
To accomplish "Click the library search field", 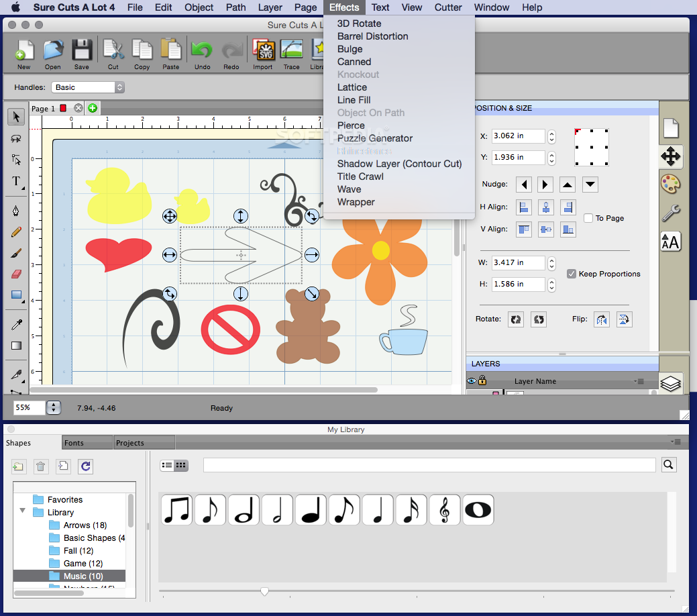I will click(x=429, y=465).
